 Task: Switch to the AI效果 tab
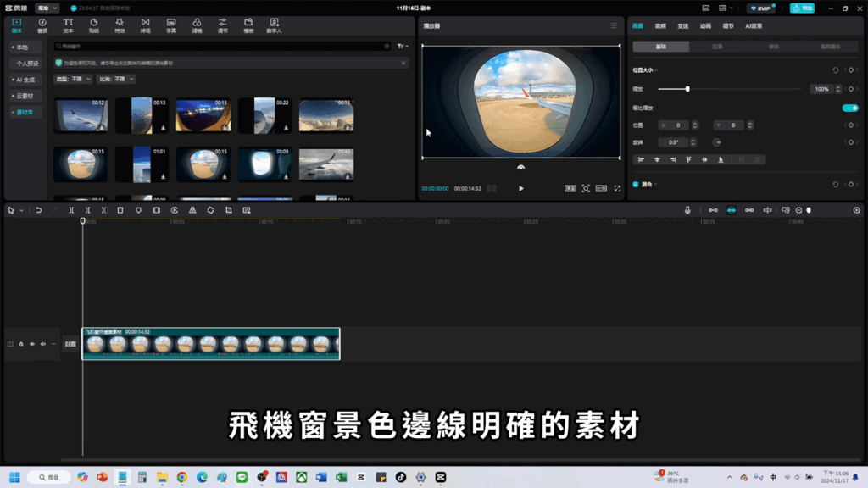pos(754,26)
